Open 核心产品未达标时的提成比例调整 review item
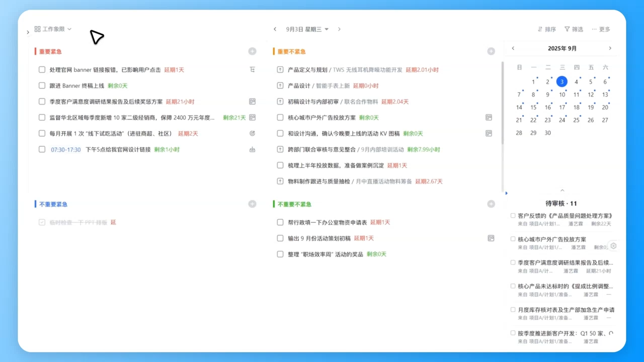This screenshot has height=362, width=644. 566,286
